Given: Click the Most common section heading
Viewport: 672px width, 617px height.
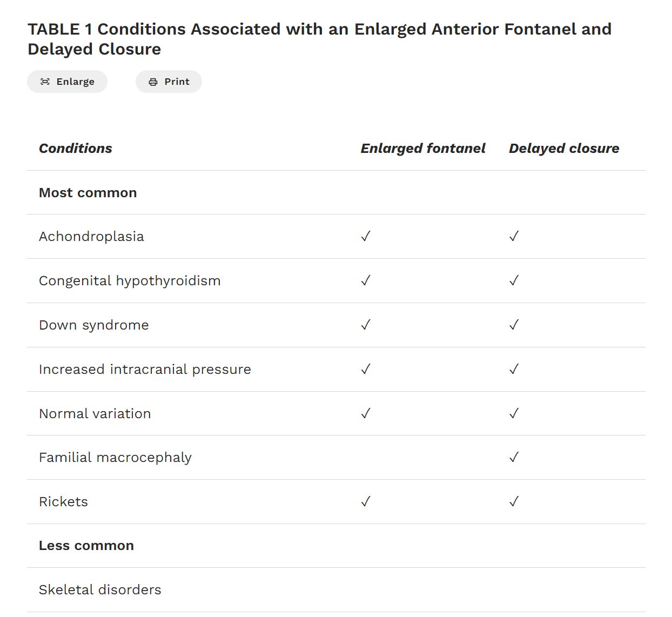Looking at the screenshot, I should 88,193.
